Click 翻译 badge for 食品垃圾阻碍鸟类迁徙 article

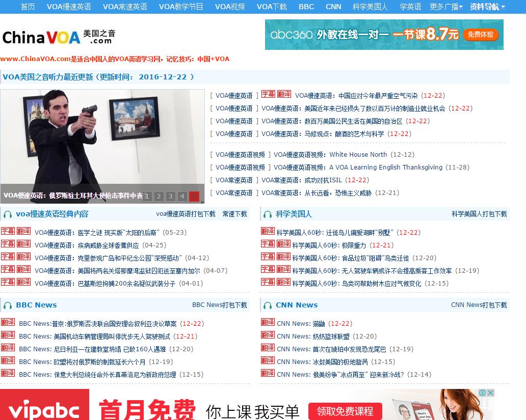click(x=283, y=257)
